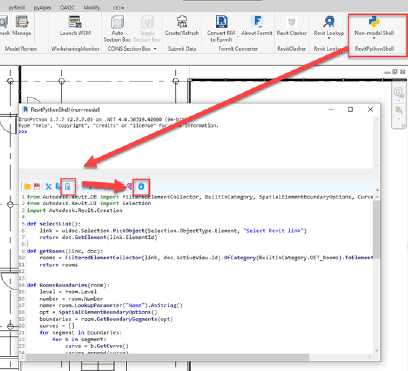Click the paste clipboard icon in shell toolbar
408x371 pixels.
pyautogui.click(x=68, y=187)
